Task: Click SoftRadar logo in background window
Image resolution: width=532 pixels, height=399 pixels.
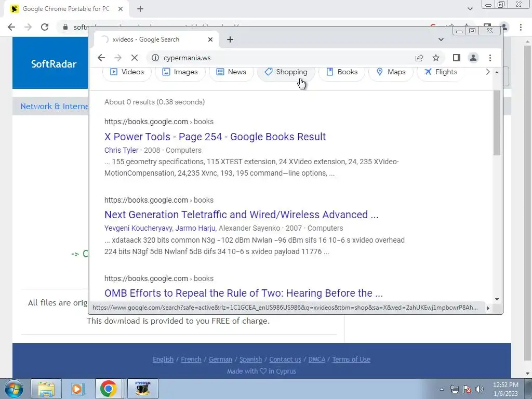Action: point(54,64)
